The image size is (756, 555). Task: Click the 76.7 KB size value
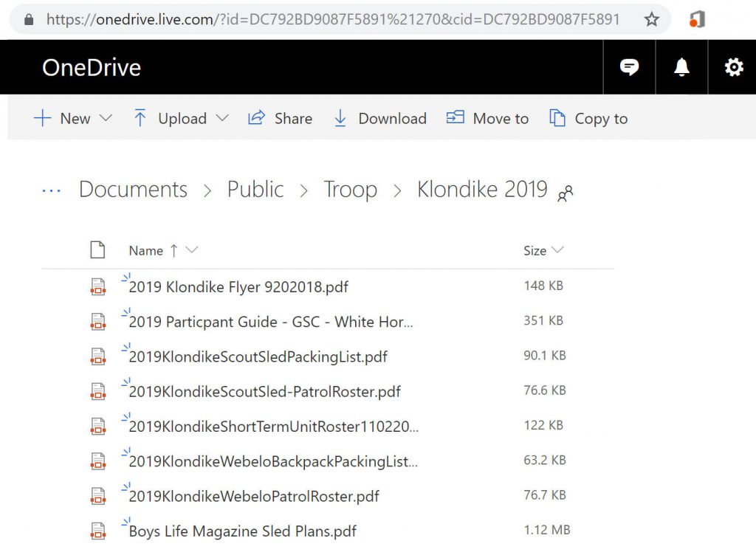pos(545,495)
